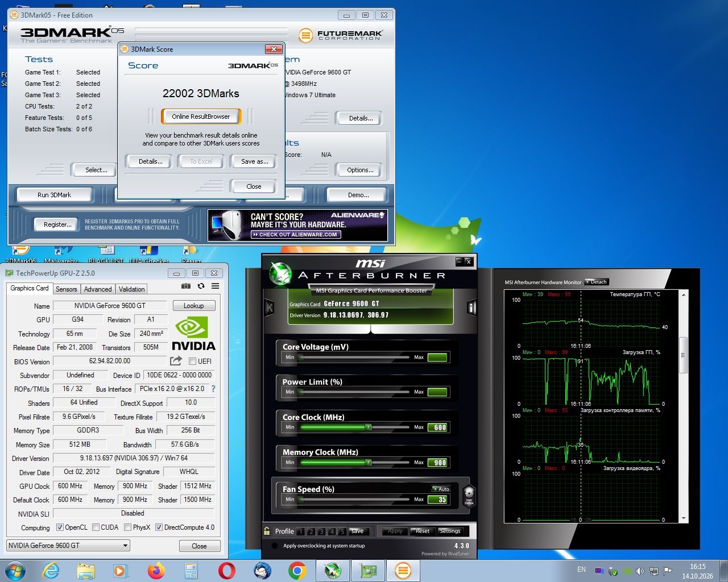This screenshot has height=582, width=728.
Task: Click Save as... in the 3DMark Score dialog
Action: (x=254, y=161)
